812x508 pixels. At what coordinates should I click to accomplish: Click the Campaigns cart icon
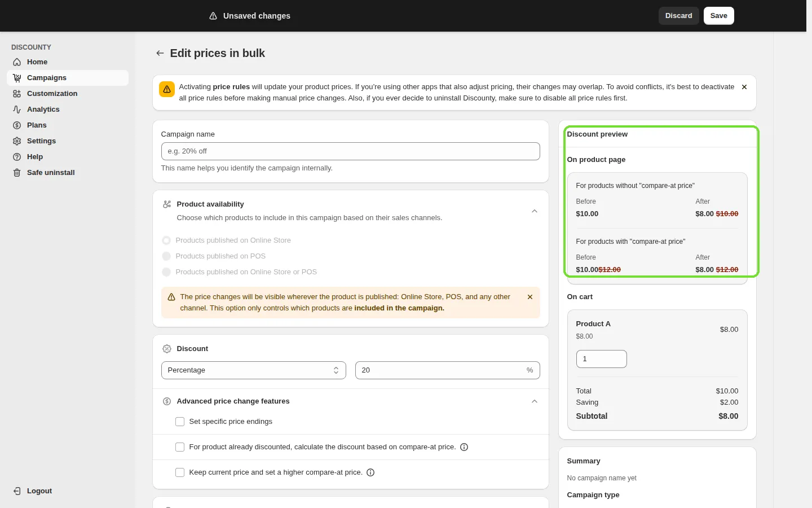[x=17, y=78]
